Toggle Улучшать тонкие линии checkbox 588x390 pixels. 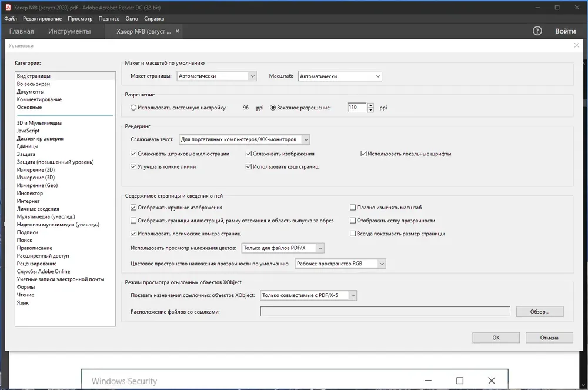click(x=133, y=167)
